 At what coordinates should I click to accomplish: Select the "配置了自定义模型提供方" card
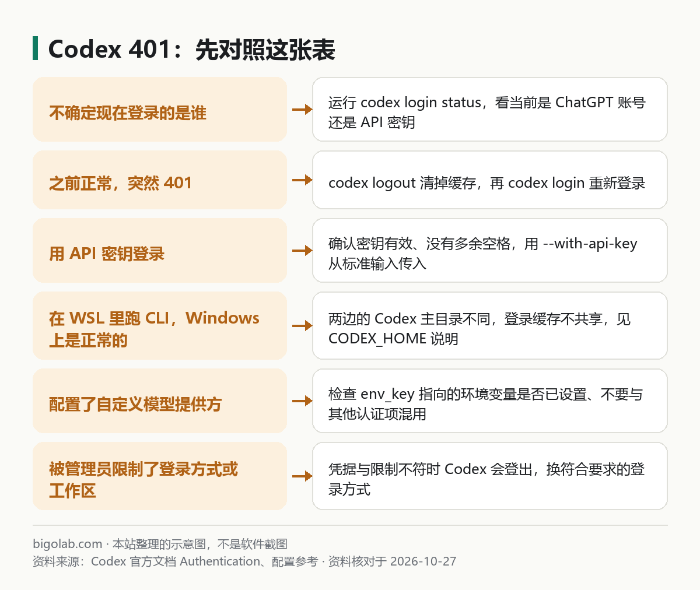160,401
